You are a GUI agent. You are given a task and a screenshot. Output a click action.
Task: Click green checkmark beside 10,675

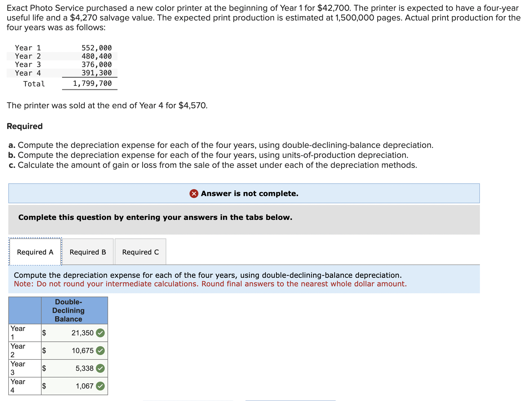100,351
